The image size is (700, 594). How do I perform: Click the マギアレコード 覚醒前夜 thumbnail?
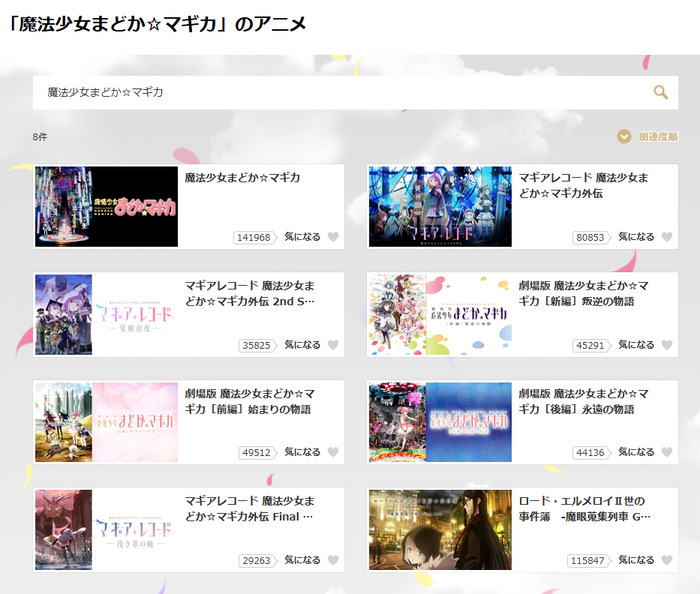(107, 314)
